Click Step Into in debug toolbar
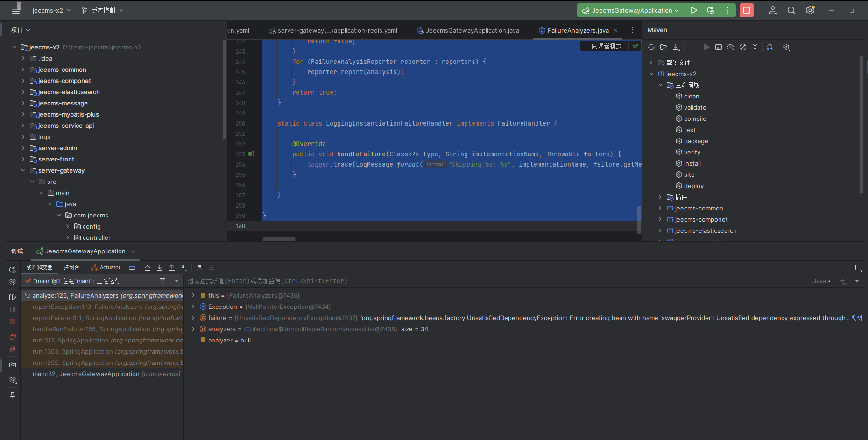The image size is (868, 440). tap(160, 267)
